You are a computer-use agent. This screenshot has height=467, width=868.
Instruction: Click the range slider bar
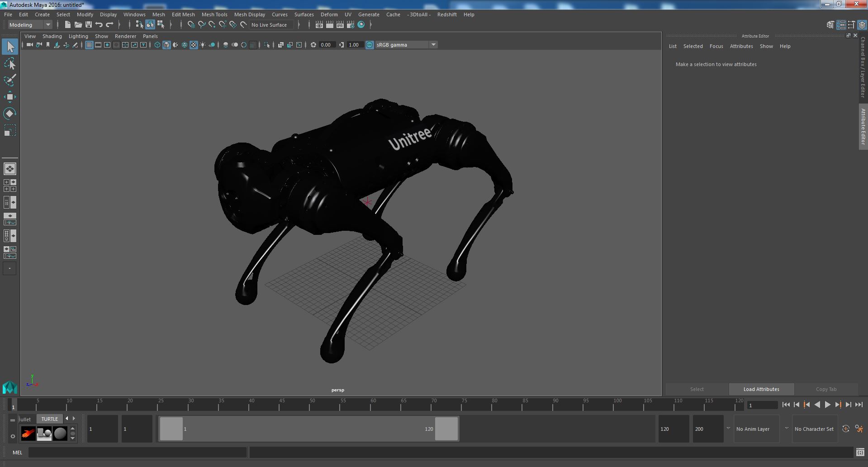(309, 429)
